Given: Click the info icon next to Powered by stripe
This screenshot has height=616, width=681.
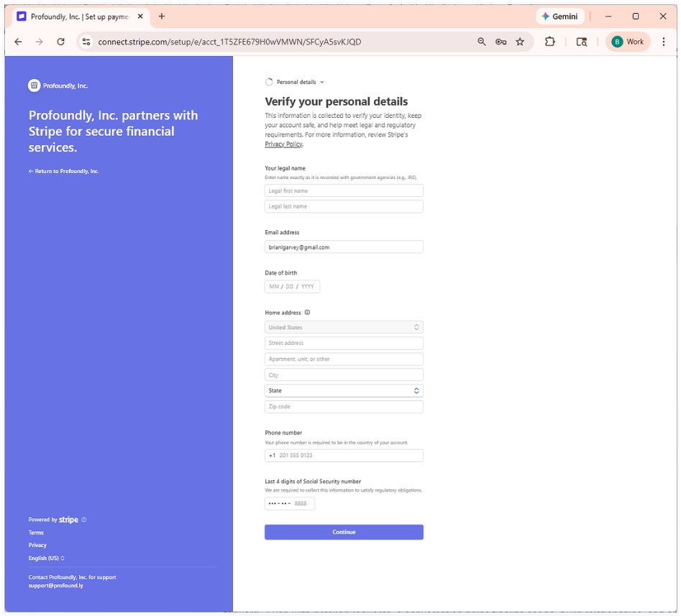Looking at the screenshot, I should point(83,520).
